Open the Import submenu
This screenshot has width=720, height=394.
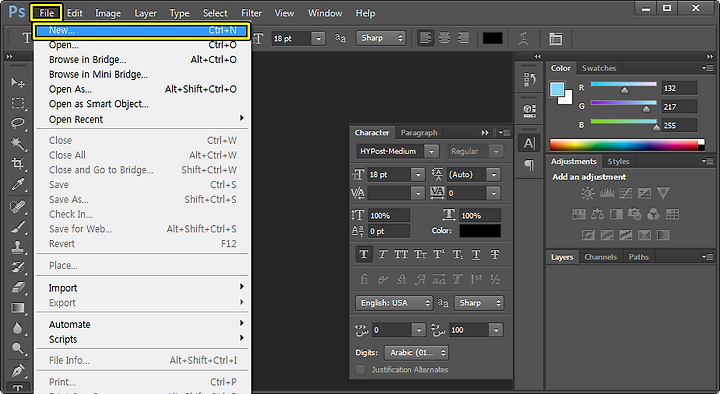point(142,288)
